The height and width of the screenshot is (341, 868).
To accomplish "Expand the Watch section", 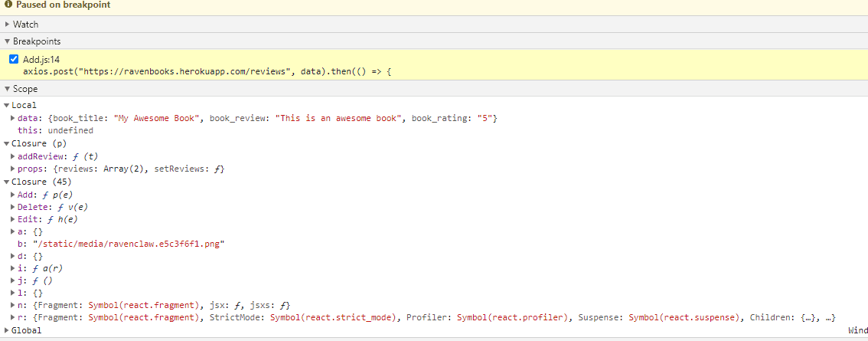I will [x=7, y=25].
